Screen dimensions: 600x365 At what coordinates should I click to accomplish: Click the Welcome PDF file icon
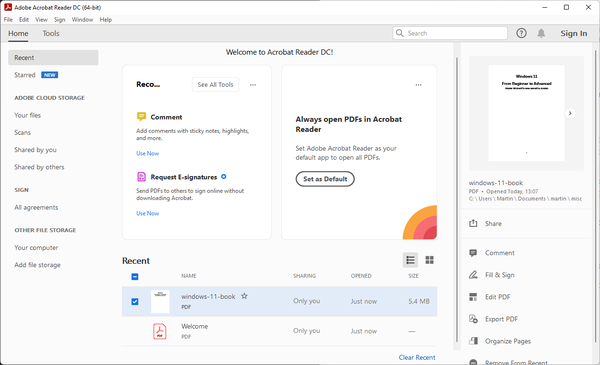[x=160, y=331]
